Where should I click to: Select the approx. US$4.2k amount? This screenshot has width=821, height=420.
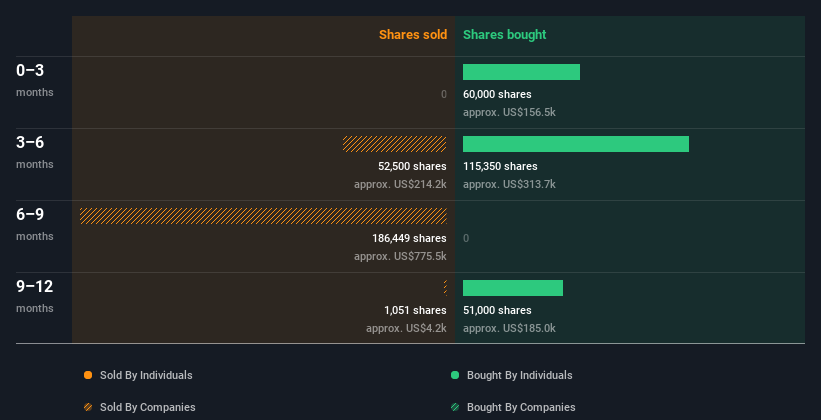[x=406, y=328]
